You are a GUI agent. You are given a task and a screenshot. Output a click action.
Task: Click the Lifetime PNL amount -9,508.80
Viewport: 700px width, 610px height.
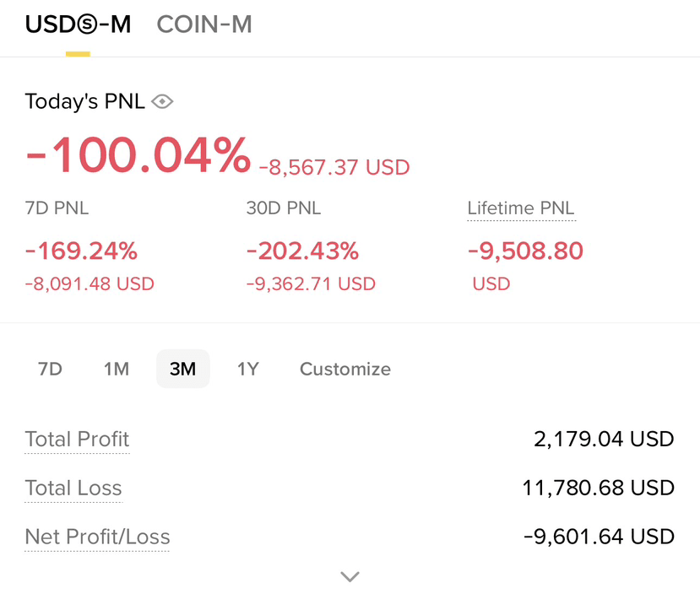(x=525, y=251)
